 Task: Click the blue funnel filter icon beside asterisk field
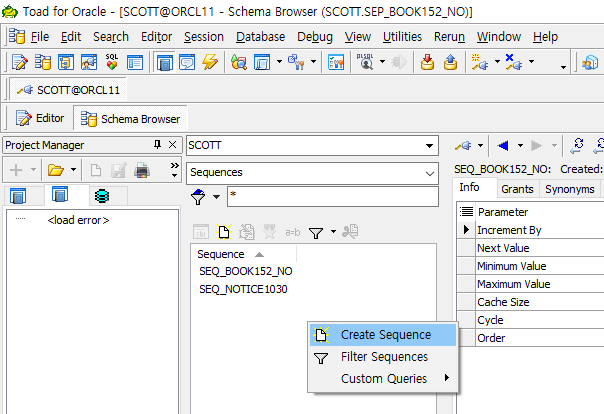[198, 197]
